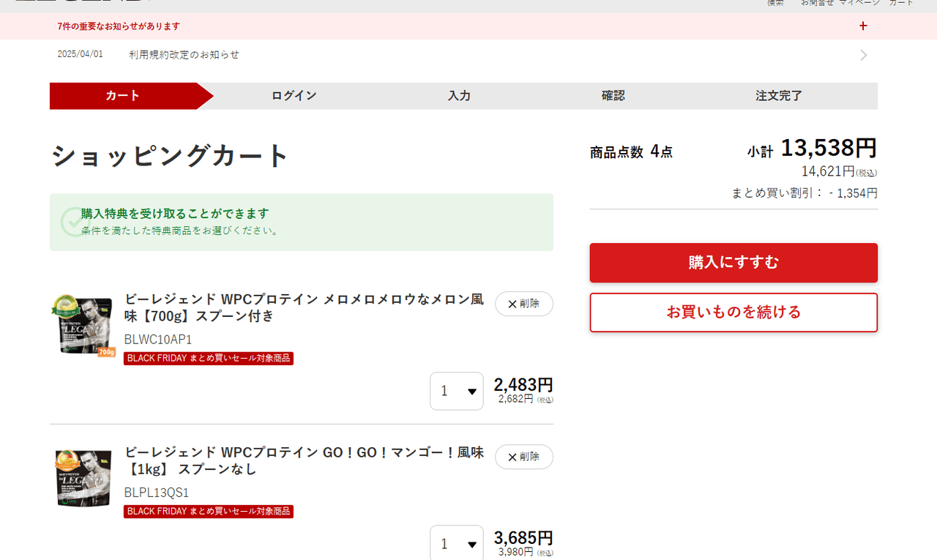The height and width of the screenshot is (560, 937).
Task: Click the 注文完了 step in progress bar
Action: pyautogui.click(x=779, y=96)
